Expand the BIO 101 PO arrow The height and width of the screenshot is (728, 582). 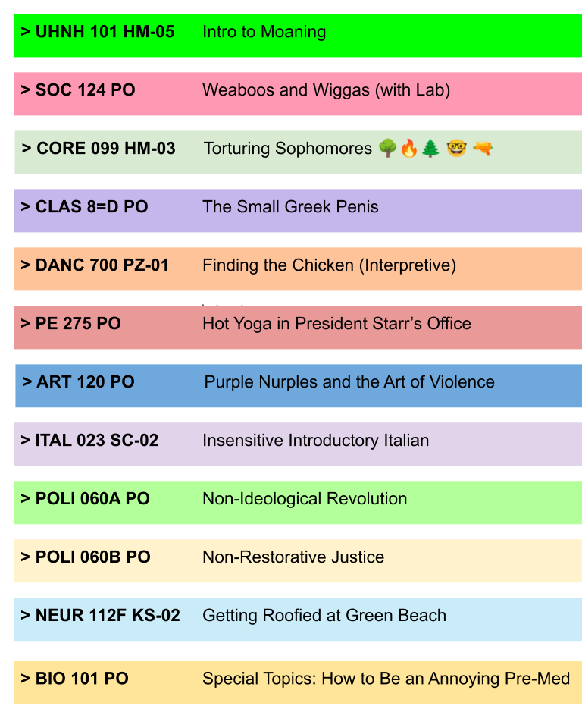pyautogui.click(x=26, y=679)
